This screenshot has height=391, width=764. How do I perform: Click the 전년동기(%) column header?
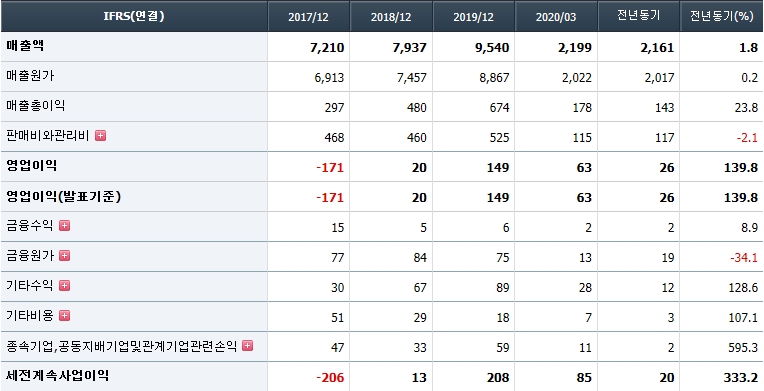[x=721, y=16]
